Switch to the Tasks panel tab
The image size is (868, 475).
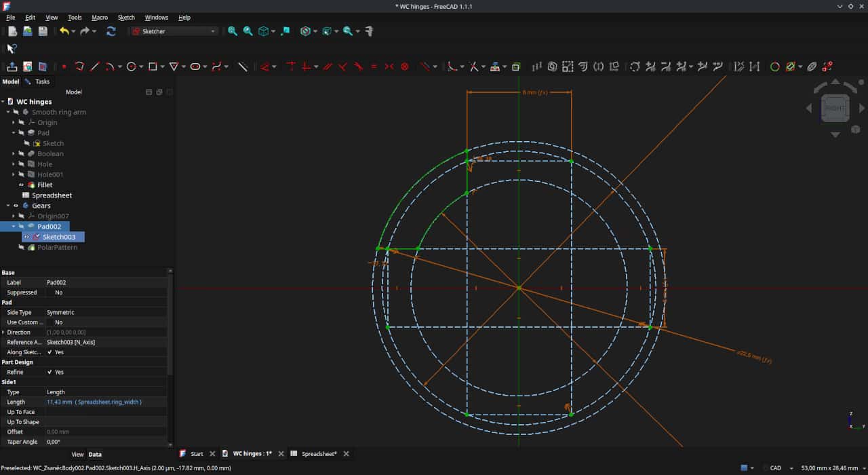click(37, 81)
